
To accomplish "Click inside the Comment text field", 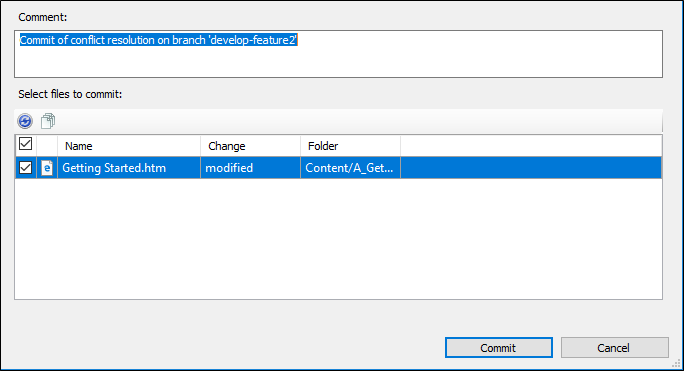I will coord(339,54).
